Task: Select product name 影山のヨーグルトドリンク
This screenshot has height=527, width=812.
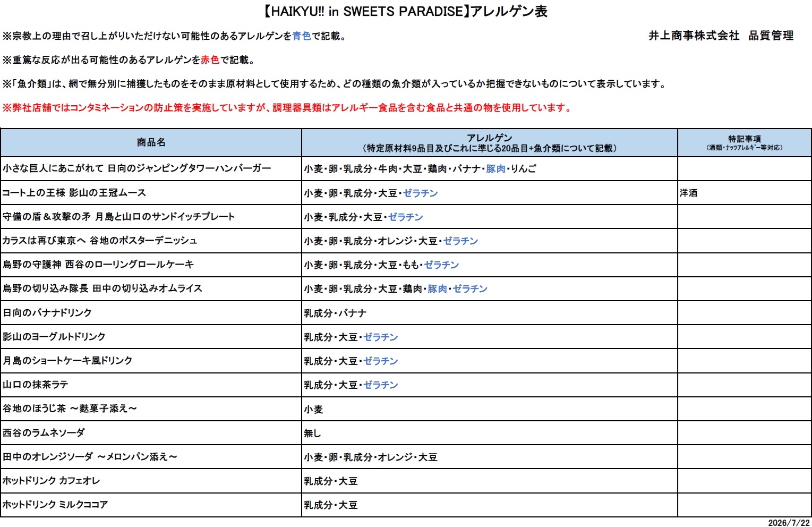Action: [x=54, y=336]
